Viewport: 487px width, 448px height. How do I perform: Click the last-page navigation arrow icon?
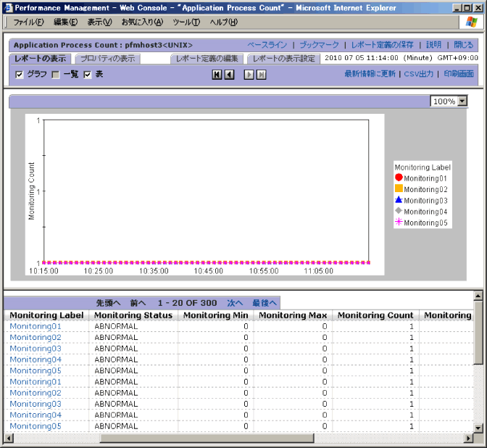tap(261, 75)
